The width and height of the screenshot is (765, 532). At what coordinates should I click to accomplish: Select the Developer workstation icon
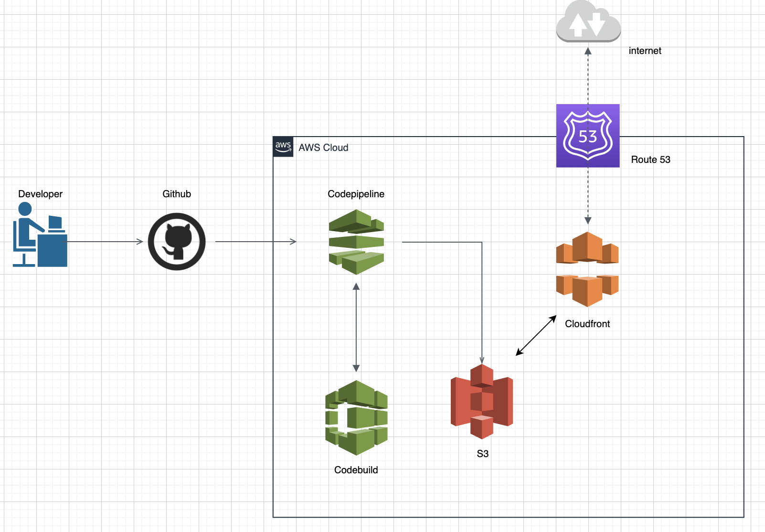click(x=40, y=234)
